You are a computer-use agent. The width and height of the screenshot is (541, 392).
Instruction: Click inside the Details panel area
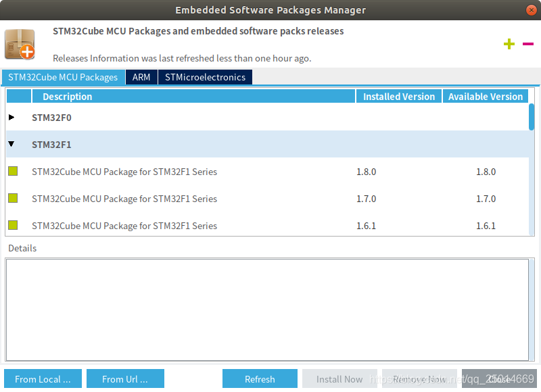click(267, 308)
